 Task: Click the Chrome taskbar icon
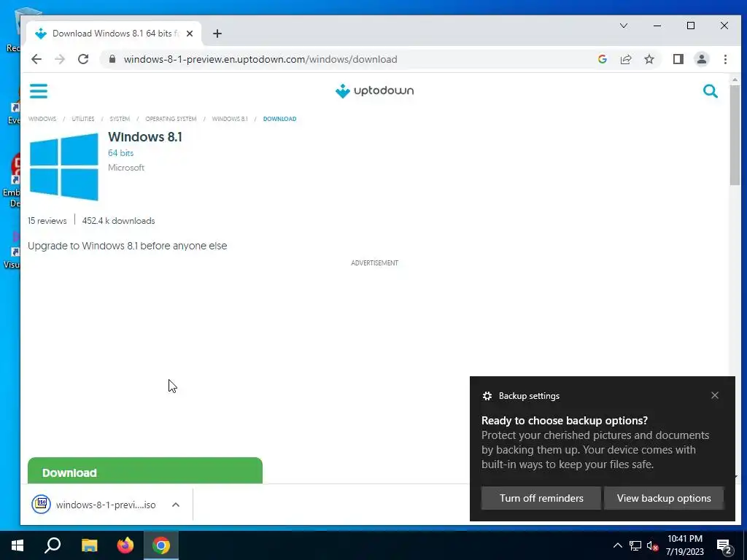[161, 545]
